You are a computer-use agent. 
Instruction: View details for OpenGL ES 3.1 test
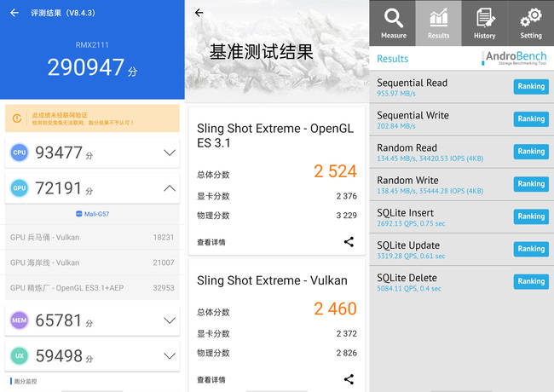click(211, 242)
